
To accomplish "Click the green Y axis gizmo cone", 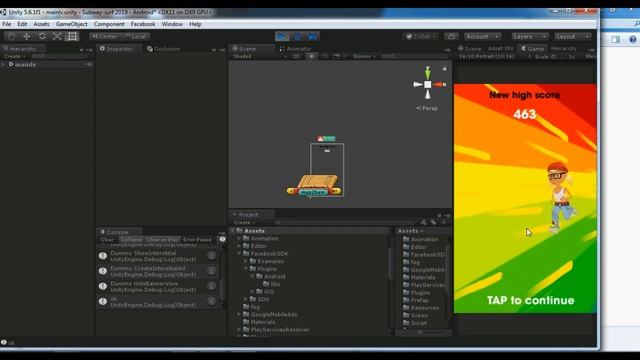I will click(427, 73).
